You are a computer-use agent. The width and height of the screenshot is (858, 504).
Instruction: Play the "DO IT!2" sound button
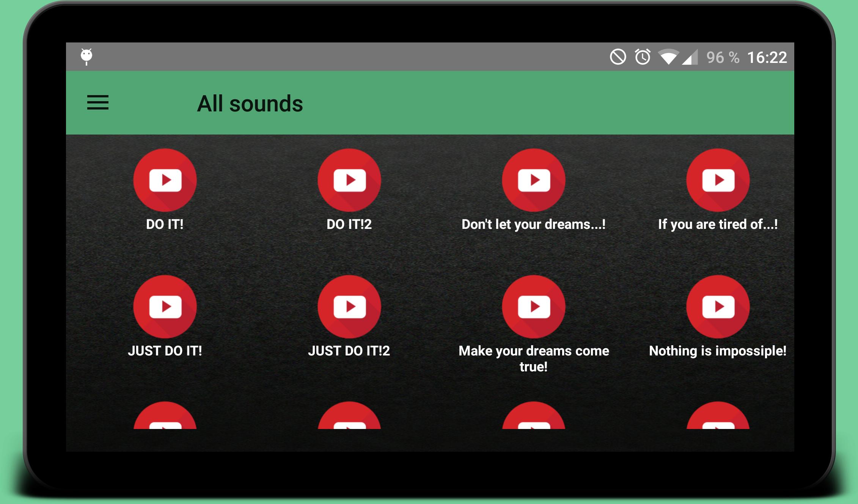click(349, 180)
